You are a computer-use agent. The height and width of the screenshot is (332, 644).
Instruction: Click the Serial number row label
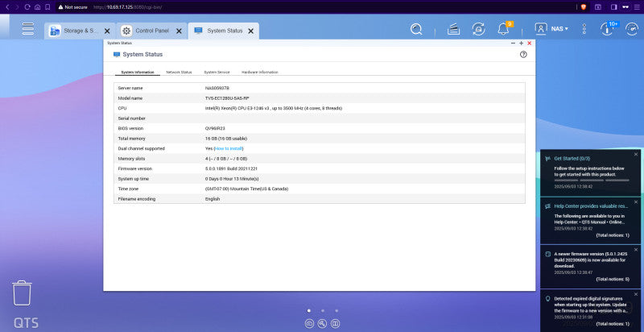coord(131,118)
